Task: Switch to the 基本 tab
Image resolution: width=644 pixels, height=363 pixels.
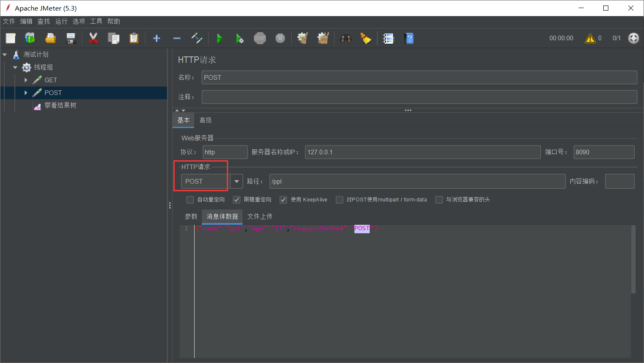Action: coord(184,120)
